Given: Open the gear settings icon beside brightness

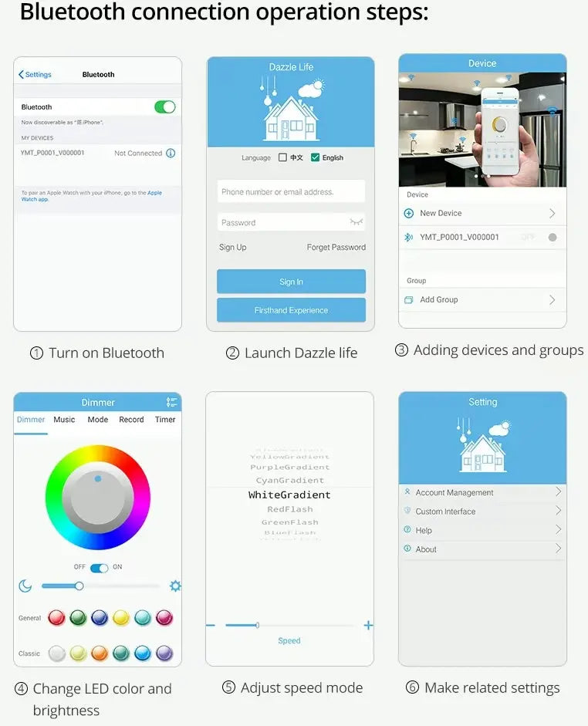Looking at the screenshot, I should coord(175,586).
